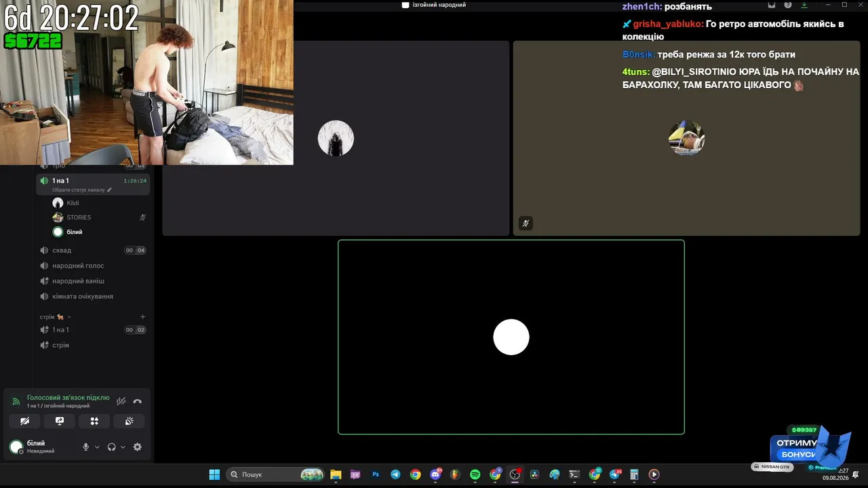Collapse the 'стрім' channel category
The width and height of the screenshot is (868, 488).
[x=55, y=317]
